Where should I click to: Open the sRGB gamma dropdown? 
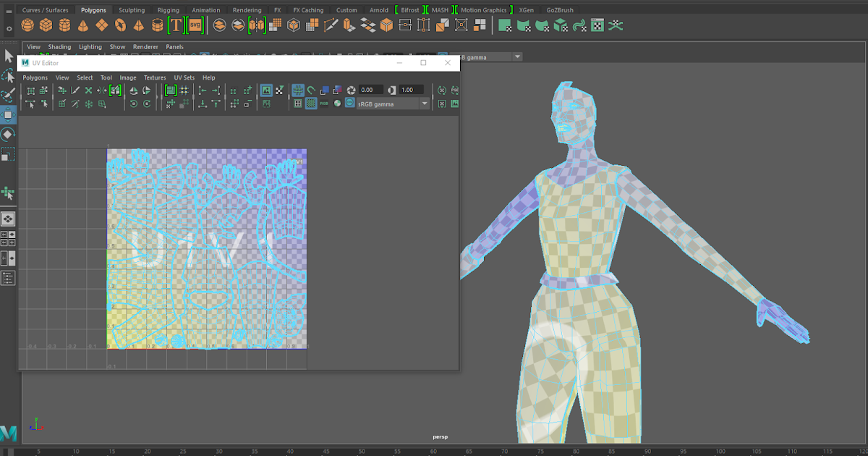pos(425,104)
